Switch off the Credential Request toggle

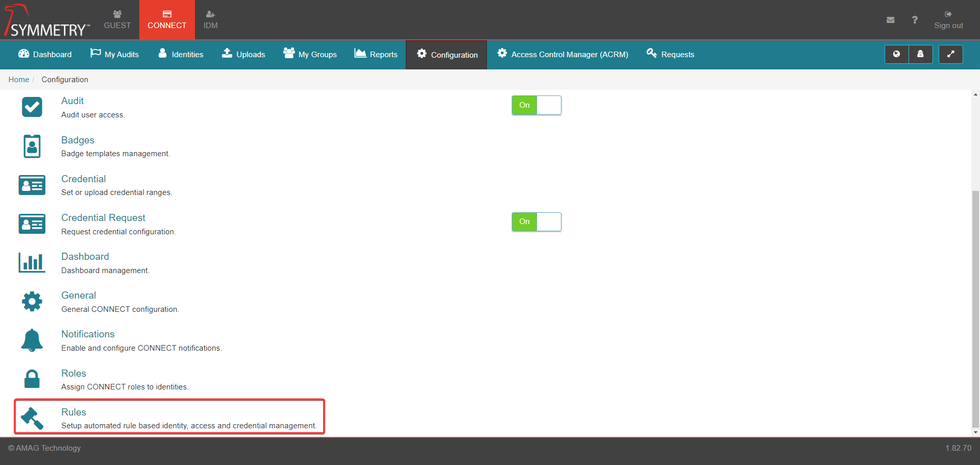pyautogui.click(x=536, y=222)
